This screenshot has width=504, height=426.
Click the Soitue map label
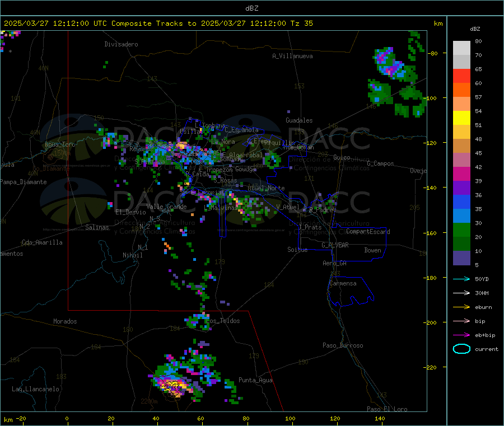click(x=297, y=250)
